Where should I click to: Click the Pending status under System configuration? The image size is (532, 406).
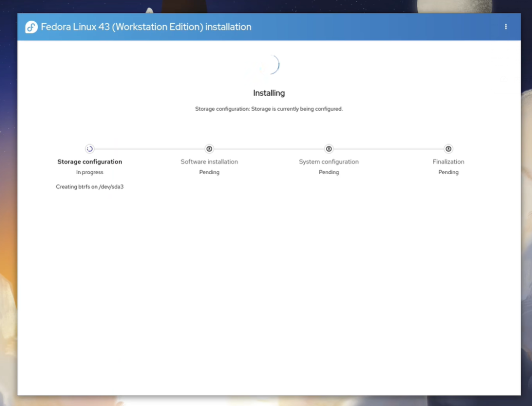pyautogui.click(x=329, y=172)
